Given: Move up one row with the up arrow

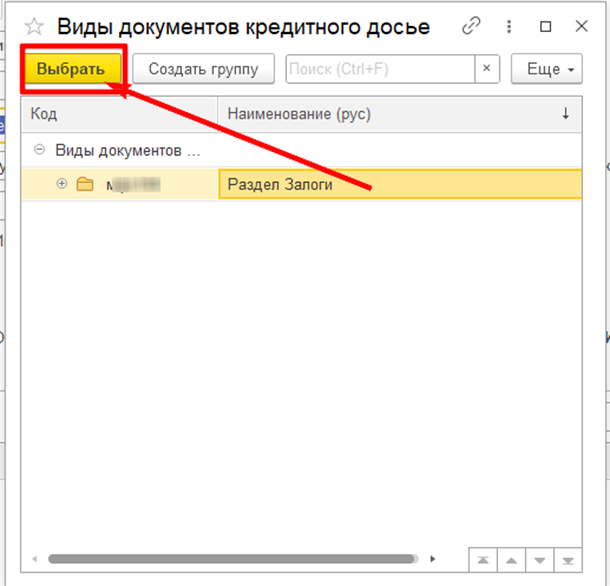Looking at the screenshot, I should click(511, 560).
